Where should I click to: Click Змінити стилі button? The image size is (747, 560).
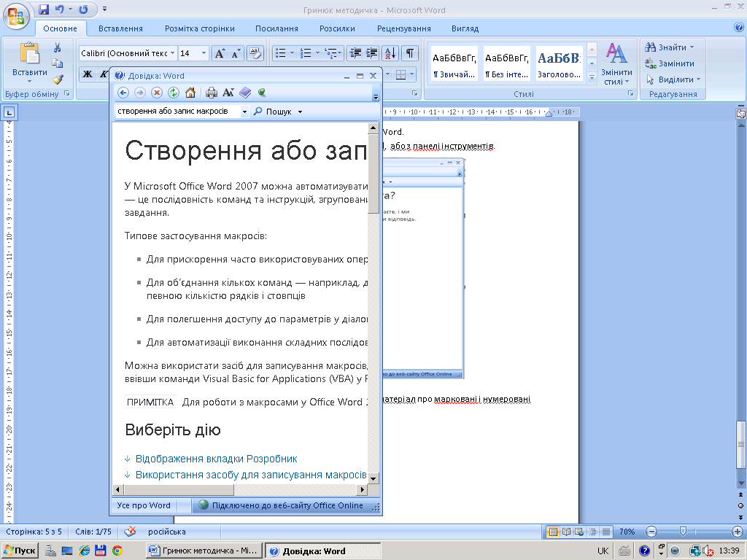pos(616,64)
